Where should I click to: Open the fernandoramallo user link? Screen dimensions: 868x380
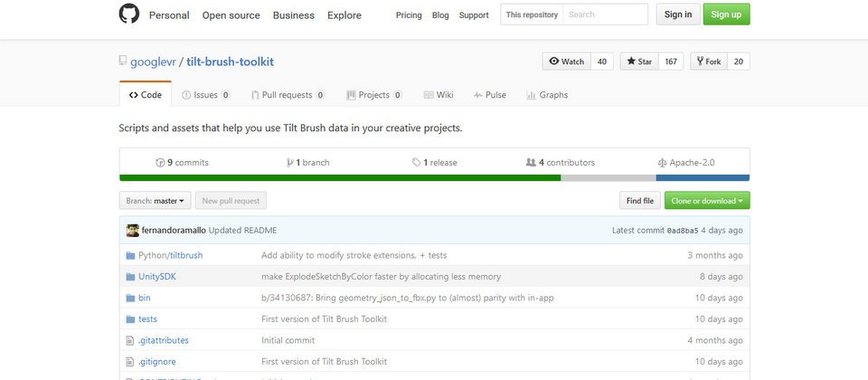(x=174, y=230)
